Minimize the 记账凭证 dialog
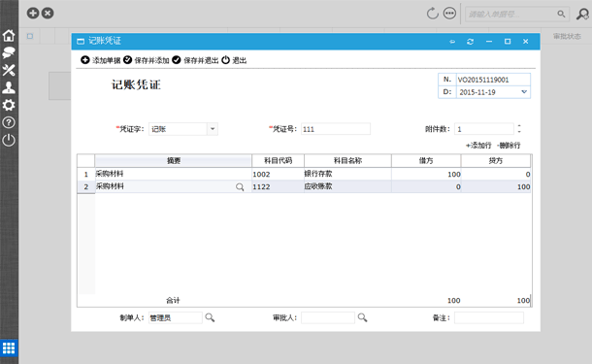Viewport: 592px width, 364px height. click(x=489, y=41)
